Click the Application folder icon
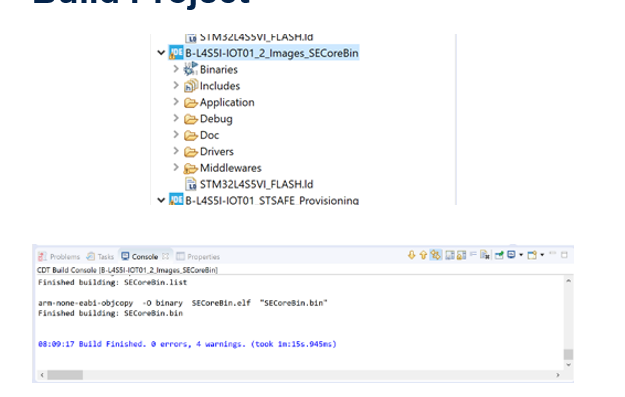 (x=191, y=103)
